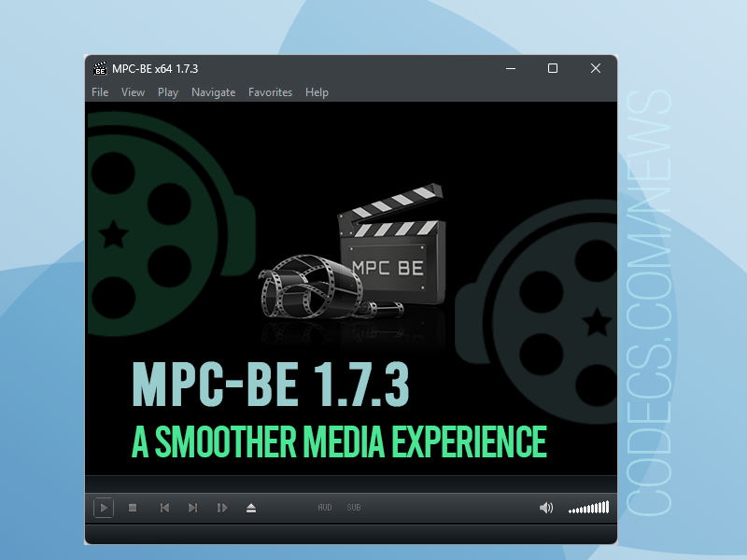Click the MPC-BE app icon in title bar

coord(100,68)
